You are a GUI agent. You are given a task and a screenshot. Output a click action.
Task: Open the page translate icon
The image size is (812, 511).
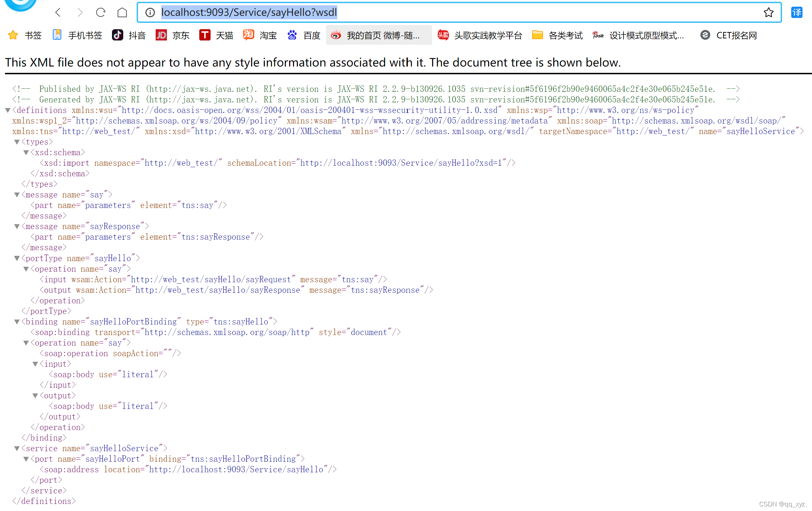click(x=797, y=13)
